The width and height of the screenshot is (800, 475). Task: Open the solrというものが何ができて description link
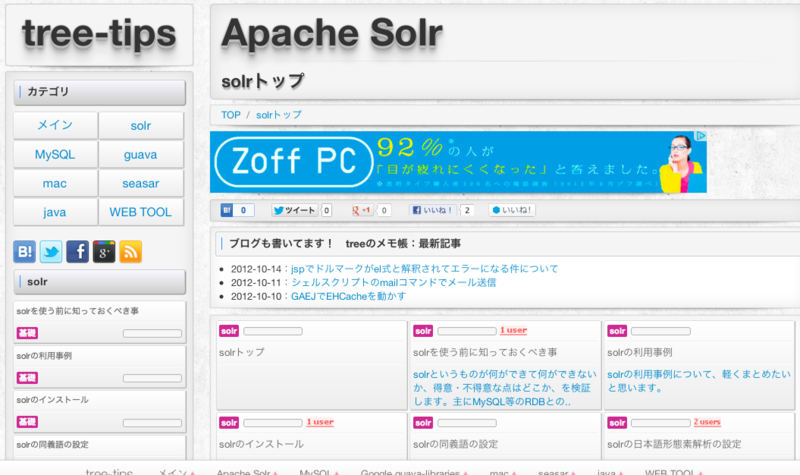505,388
